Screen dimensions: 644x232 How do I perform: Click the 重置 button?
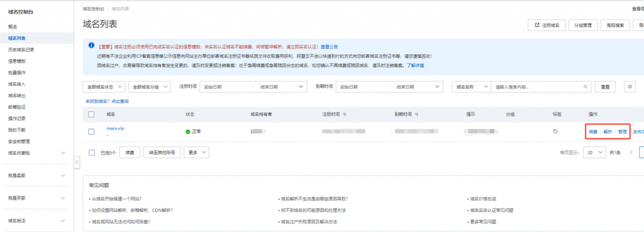coord(606,87)
